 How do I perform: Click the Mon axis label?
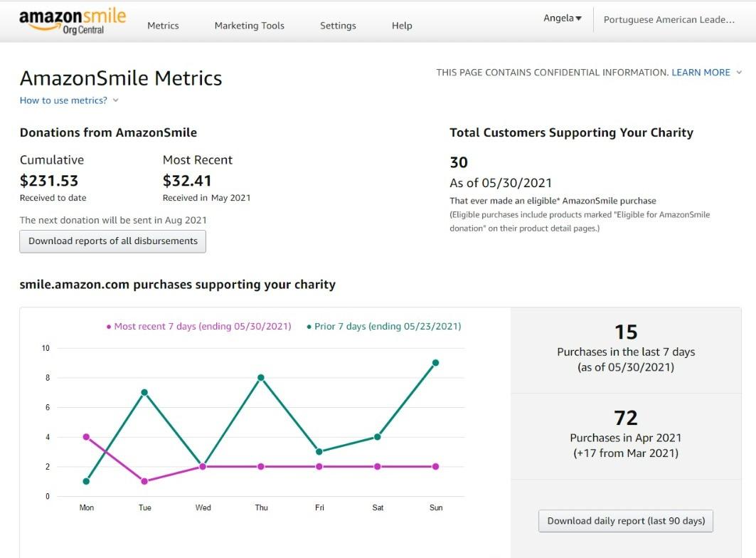tap(86, 507)
